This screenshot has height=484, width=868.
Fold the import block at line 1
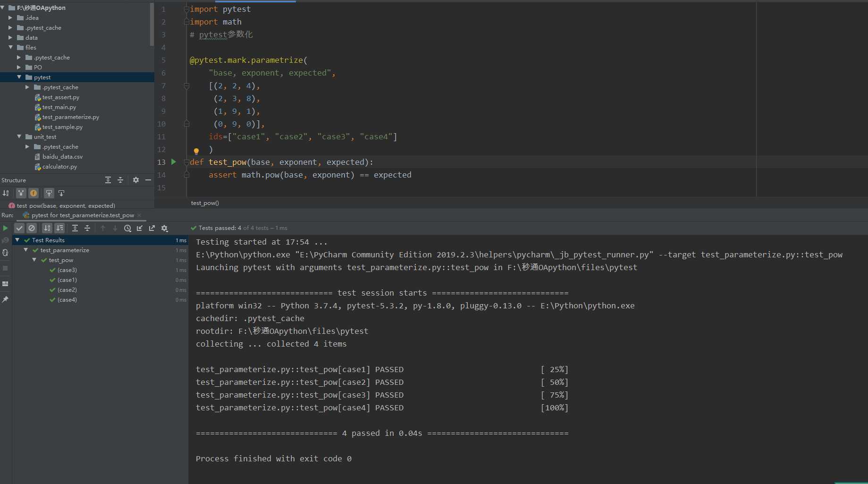pyautogui.click(x=186, y=9)
